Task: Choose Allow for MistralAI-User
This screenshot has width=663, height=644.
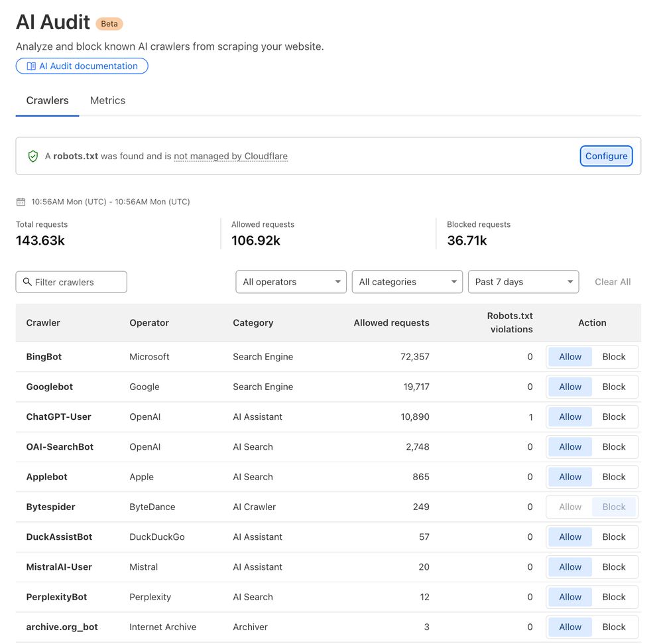Action: point(570,567)
